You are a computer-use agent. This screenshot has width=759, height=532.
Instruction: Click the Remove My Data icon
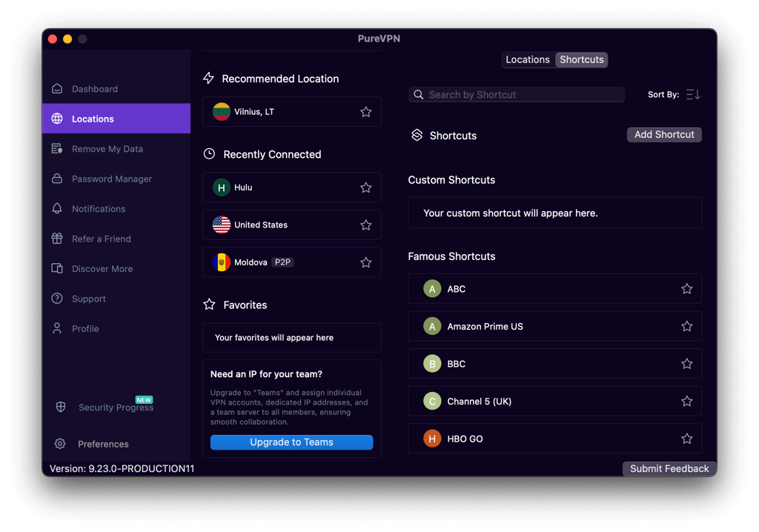click(x=57, y=149)
